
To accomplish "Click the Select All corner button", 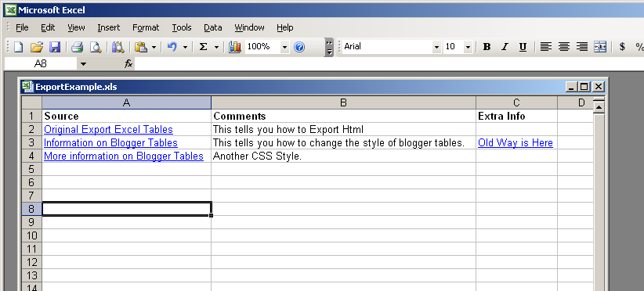I will point(31,102).
